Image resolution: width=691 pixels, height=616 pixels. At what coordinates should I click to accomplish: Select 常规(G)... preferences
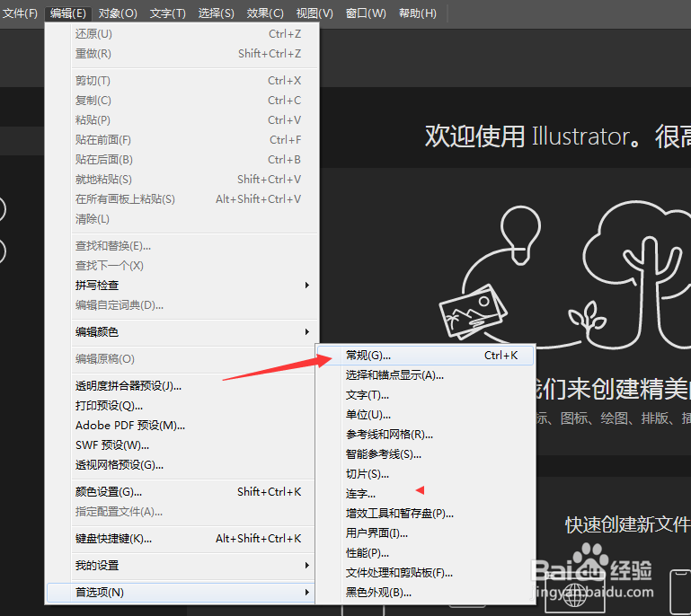click(426, 356)
